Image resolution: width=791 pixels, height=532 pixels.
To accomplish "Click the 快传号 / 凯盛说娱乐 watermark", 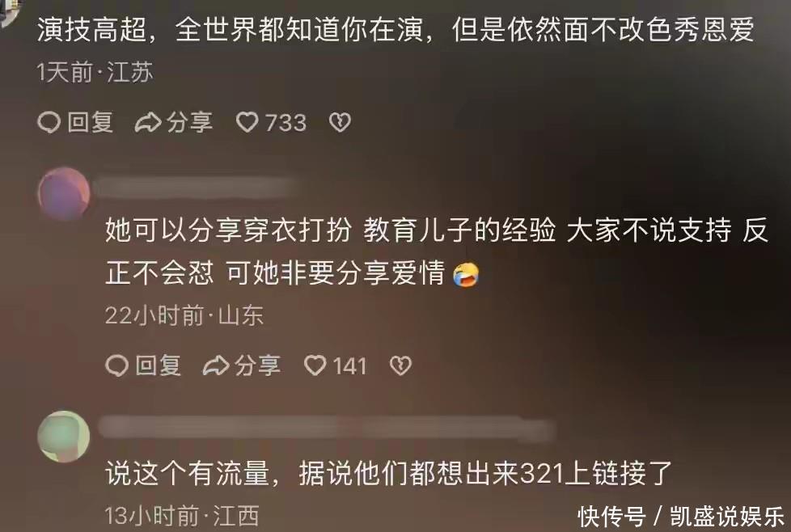I will coord(682,517).
